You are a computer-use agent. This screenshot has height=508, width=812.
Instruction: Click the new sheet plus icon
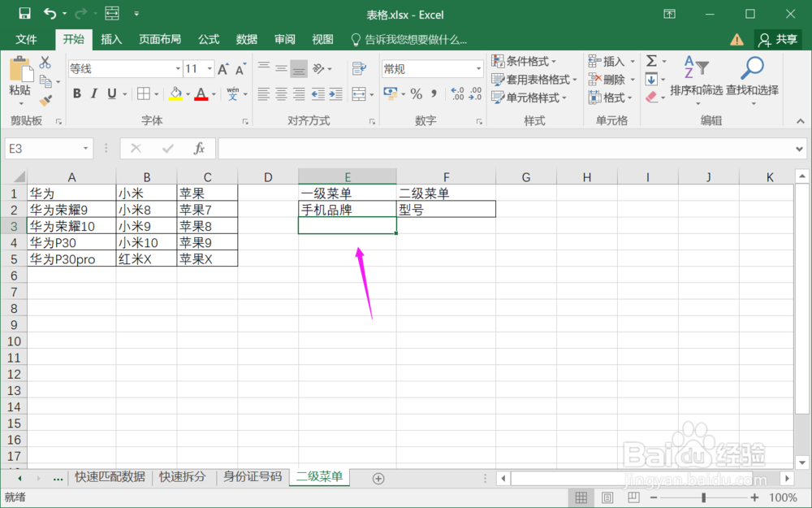[378, 479]
